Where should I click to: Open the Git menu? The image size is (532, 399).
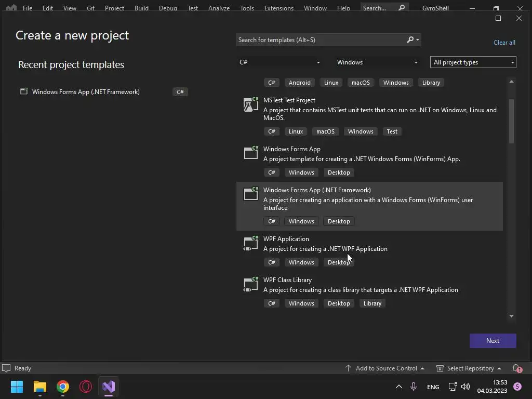point(90,8)
